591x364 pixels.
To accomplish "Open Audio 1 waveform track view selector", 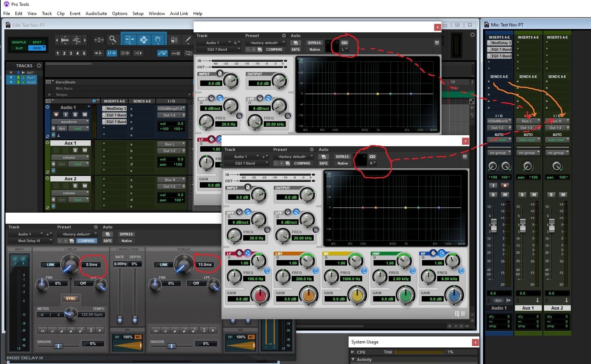I will (70, 122).
